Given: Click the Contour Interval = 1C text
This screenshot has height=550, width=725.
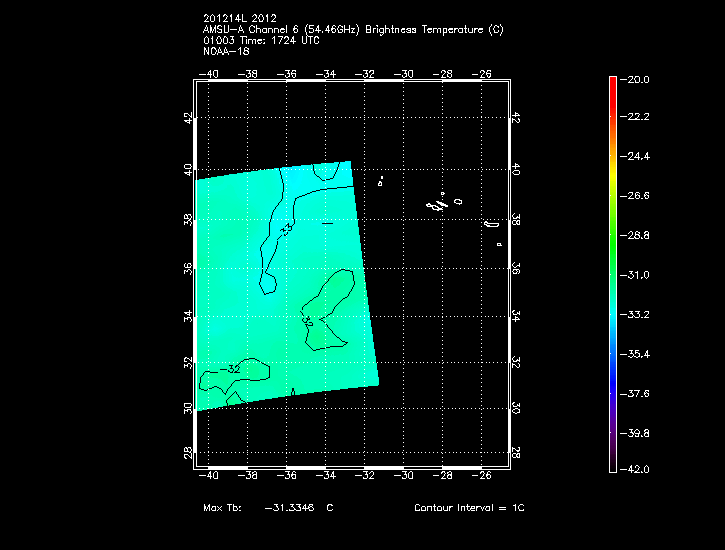Looking at the screenshot, I should [x=469, y=508].
